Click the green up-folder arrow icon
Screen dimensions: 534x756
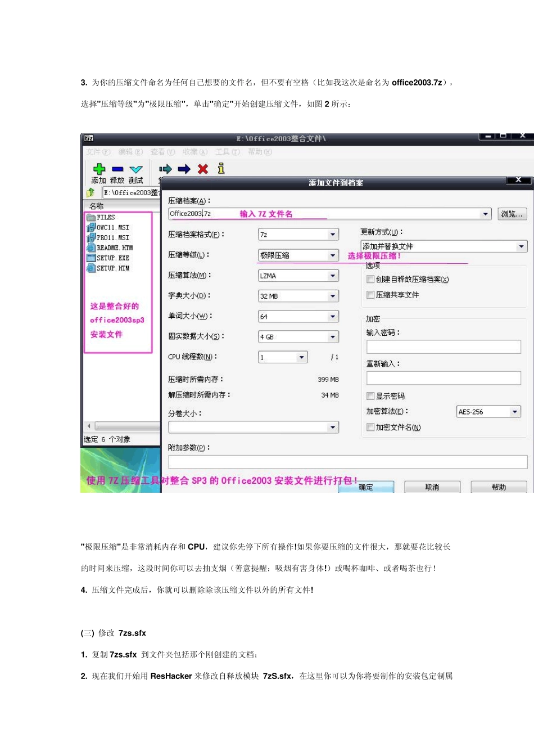point(90,192)
